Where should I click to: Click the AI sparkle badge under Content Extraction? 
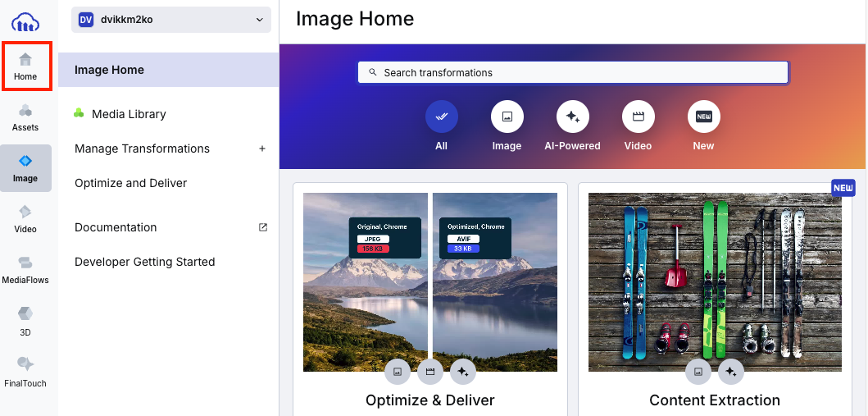point(731,373)
